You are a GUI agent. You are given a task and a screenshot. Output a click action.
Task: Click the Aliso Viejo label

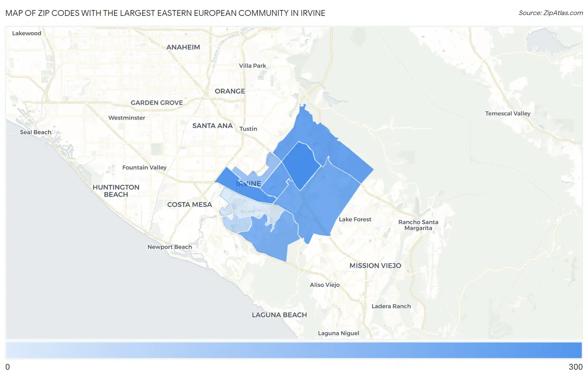325,285
